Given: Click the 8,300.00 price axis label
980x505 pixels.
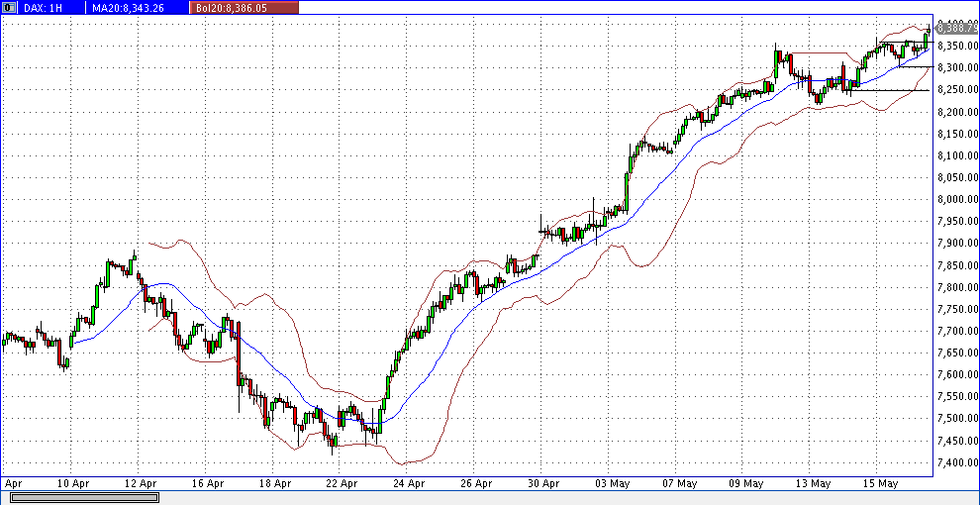Looking at the screenshot, I should [957, 67].
